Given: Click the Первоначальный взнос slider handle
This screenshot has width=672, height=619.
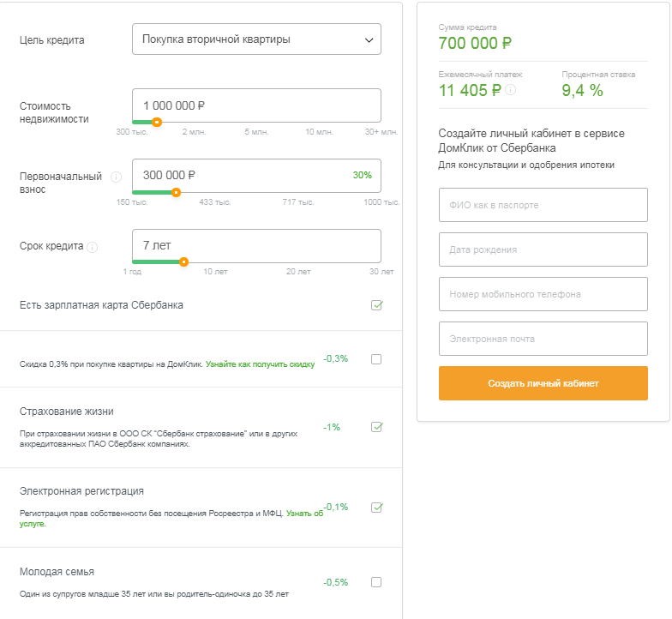Looking at the screenshot, I should (177, 193).
